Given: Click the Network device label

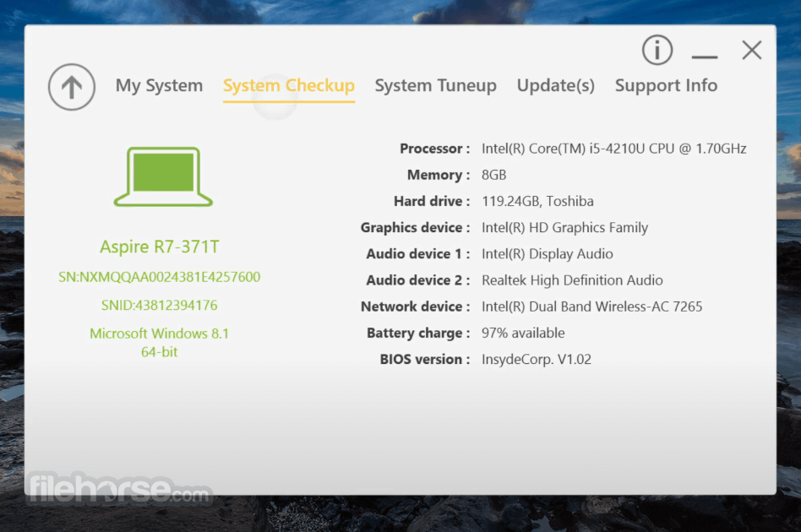Looking at the screenshot, I should 416,307.
